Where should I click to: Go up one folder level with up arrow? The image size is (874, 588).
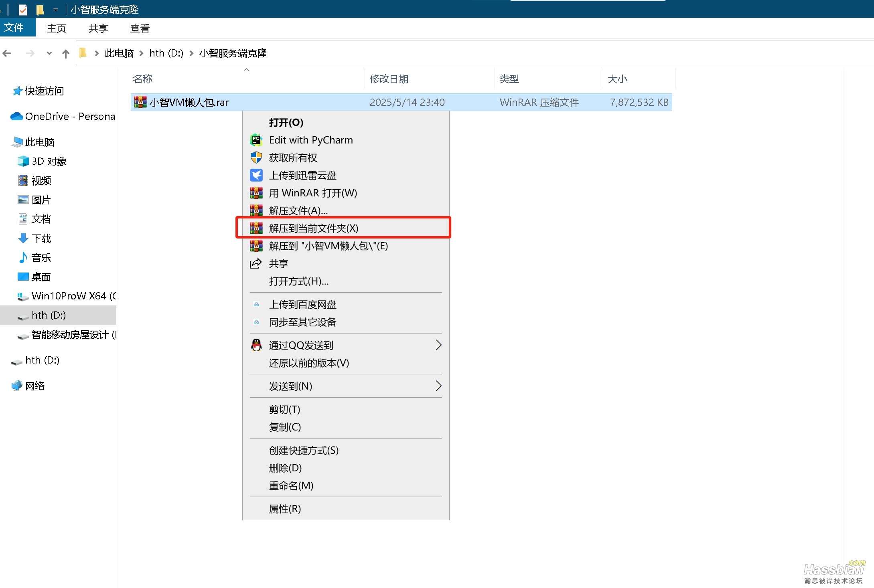point(66,53)
